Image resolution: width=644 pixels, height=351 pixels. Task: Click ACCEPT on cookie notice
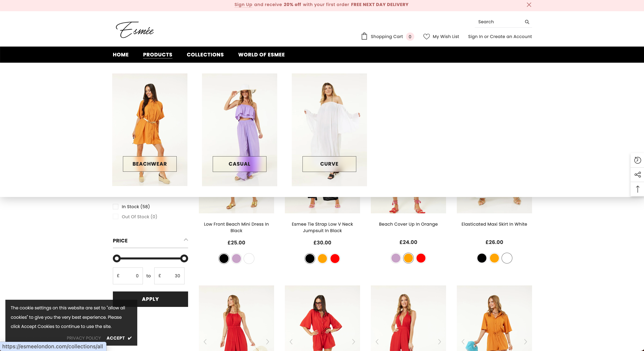coord(116,338)
